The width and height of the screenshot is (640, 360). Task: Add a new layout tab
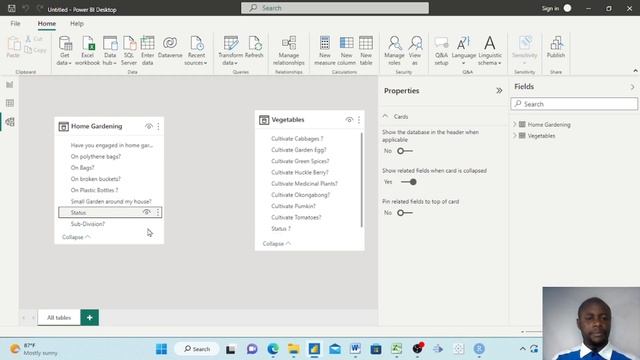pyautogui.click(x=89, y=318)
